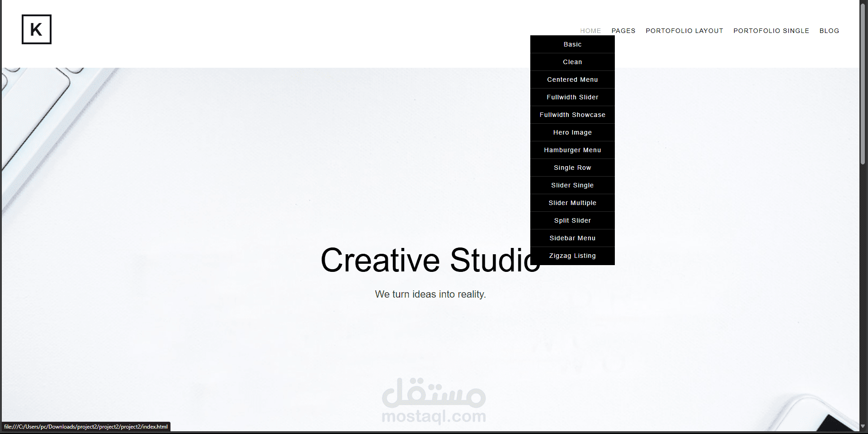Image resolution: width=868 pixels, height=434 pixels.
Task: Click the Creative Studio headline
Action: (430, 260)
